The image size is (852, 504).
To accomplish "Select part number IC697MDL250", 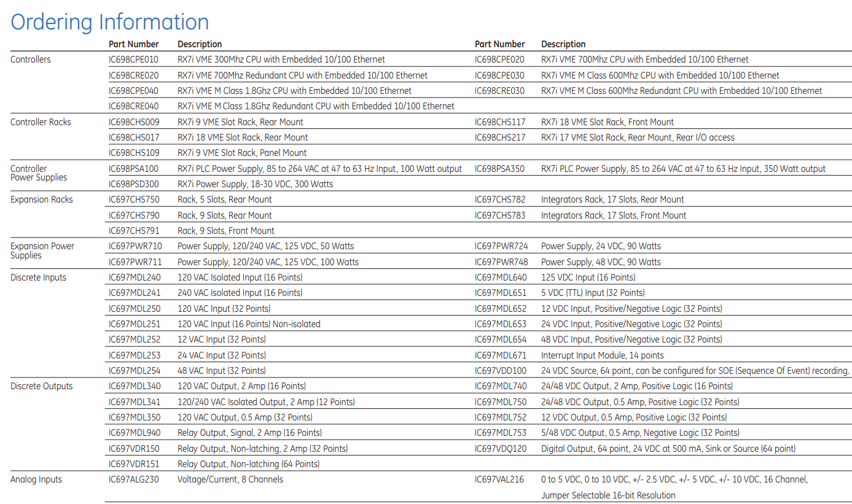I will point(135,309).
